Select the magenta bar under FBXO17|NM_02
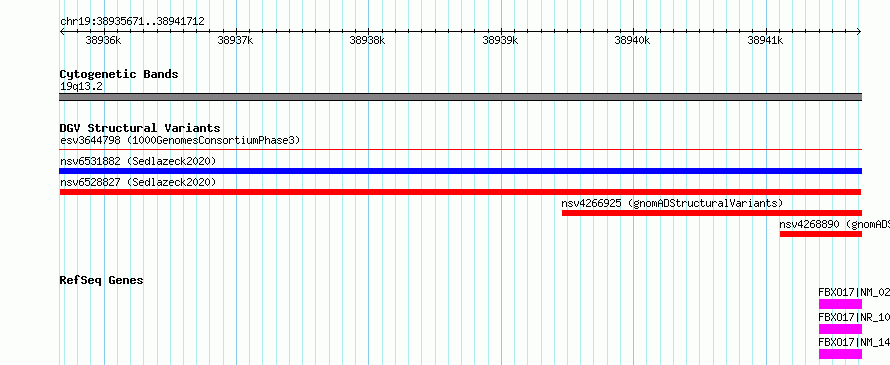 (840, 304)
